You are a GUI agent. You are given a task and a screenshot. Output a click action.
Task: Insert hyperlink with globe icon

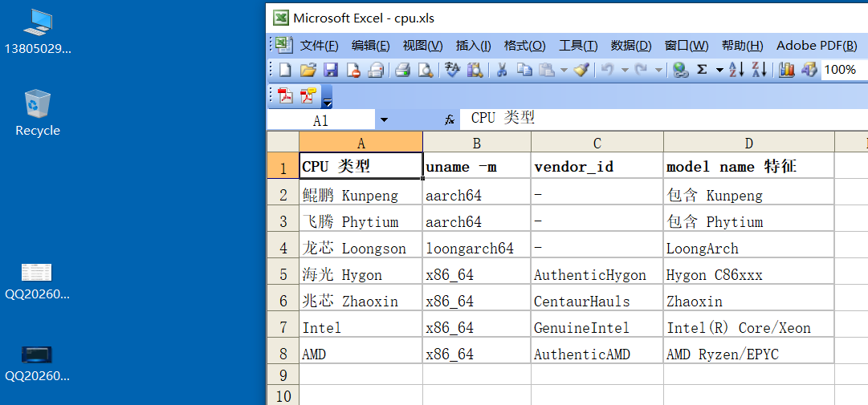680,70
